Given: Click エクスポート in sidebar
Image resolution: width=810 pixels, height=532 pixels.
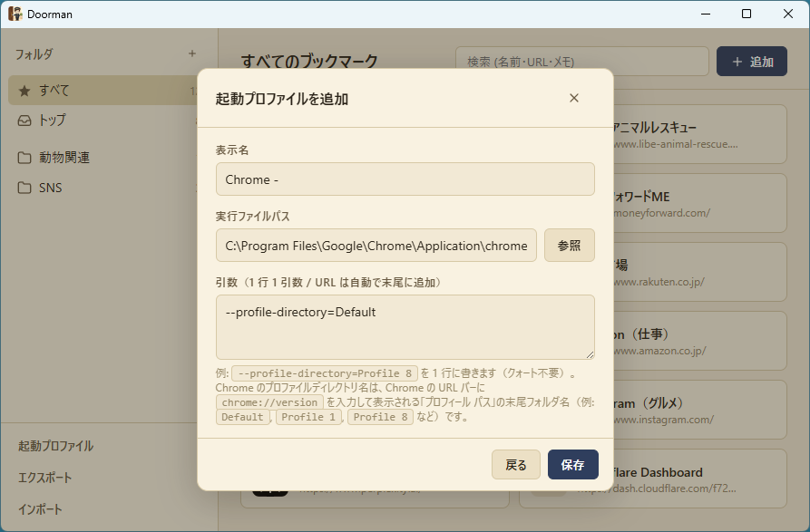Looking at the screenshot, I should pos(45,478).
